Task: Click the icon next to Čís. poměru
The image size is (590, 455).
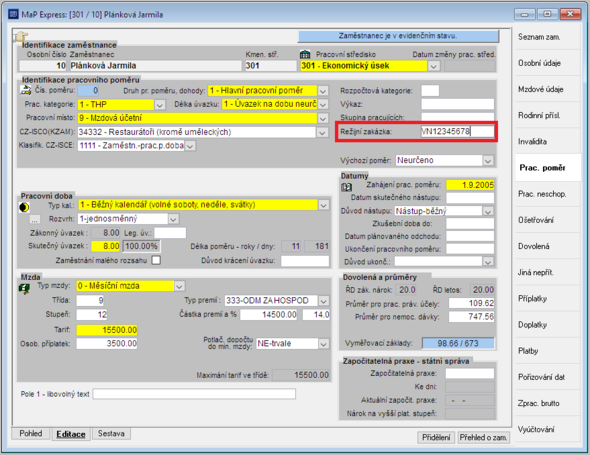Action: coord(26,90)
